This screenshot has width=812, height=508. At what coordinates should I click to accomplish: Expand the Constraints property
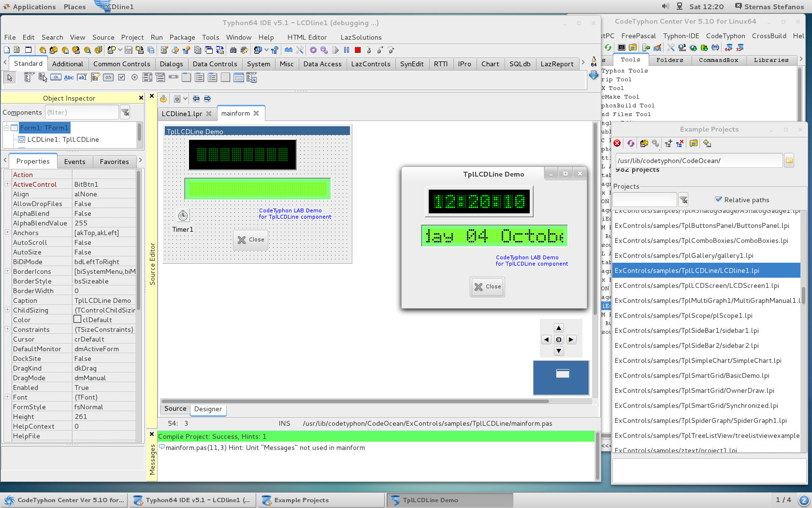[7, 329]
